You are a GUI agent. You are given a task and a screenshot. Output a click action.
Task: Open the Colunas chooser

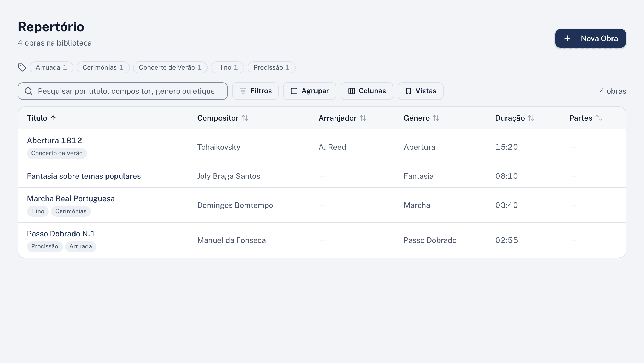coord(367,91)
